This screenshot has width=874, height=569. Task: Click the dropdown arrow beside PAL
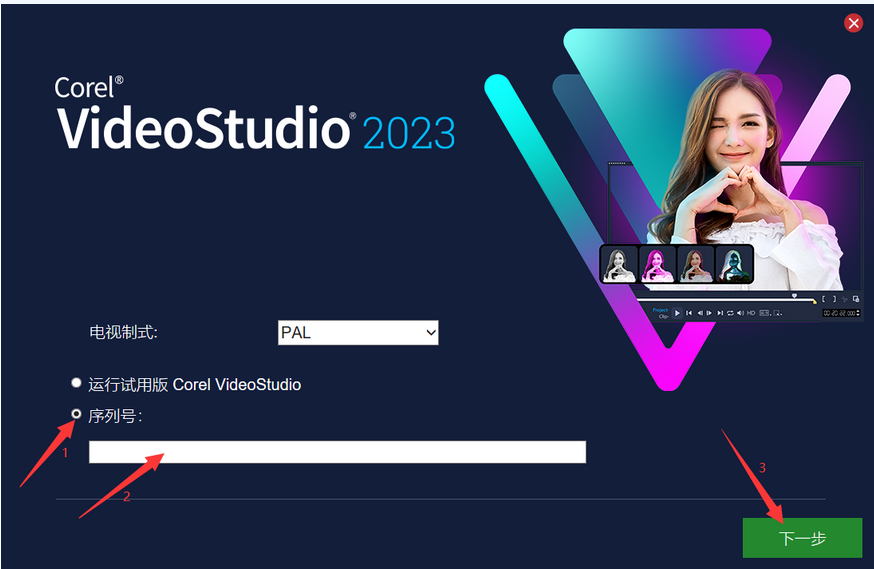[x=430, y=333]
